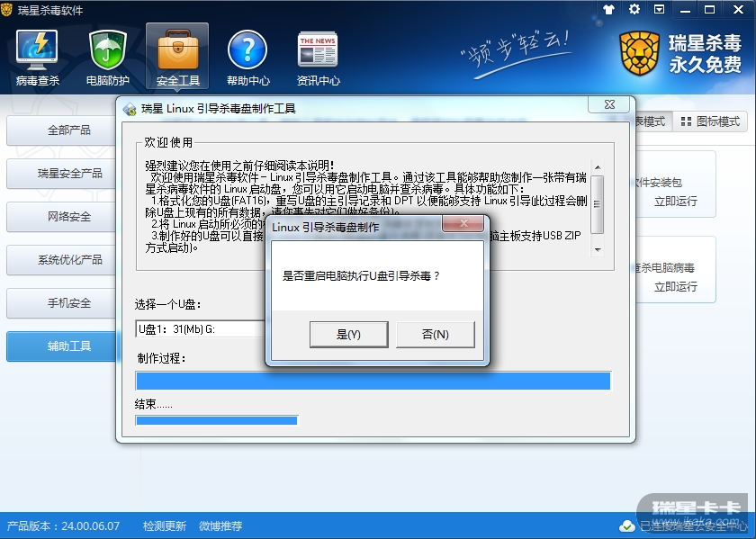Click the 欢迎使用 group heading

[168, 142]
